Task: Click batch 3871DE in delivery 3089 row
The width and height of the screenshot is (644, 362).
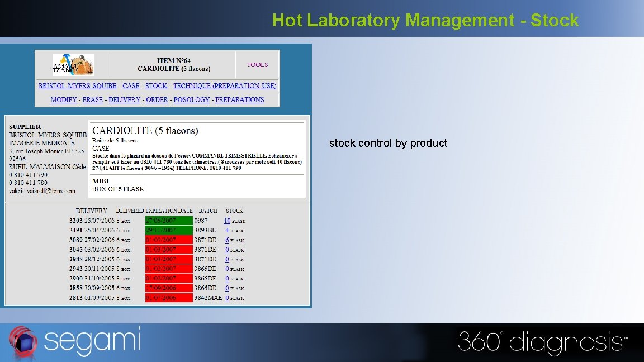Action: point(205,240)
